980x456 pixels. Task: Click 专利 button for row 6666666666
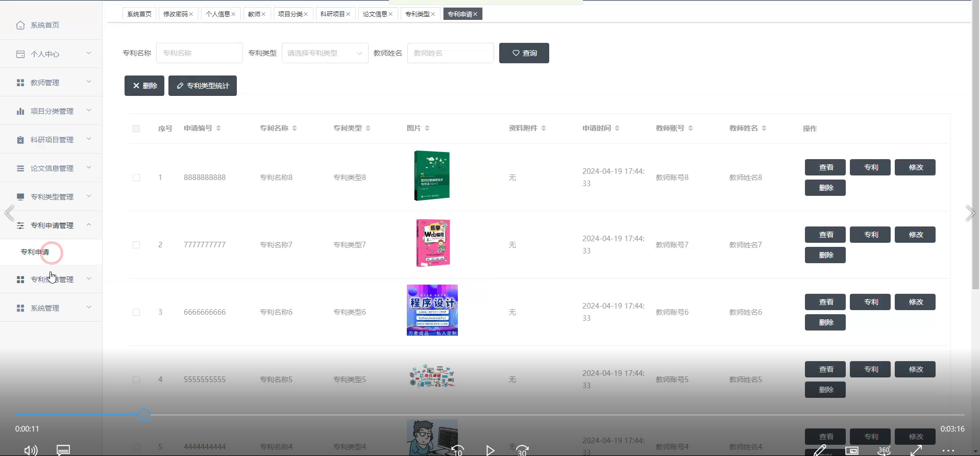click(x=870, y=302)
